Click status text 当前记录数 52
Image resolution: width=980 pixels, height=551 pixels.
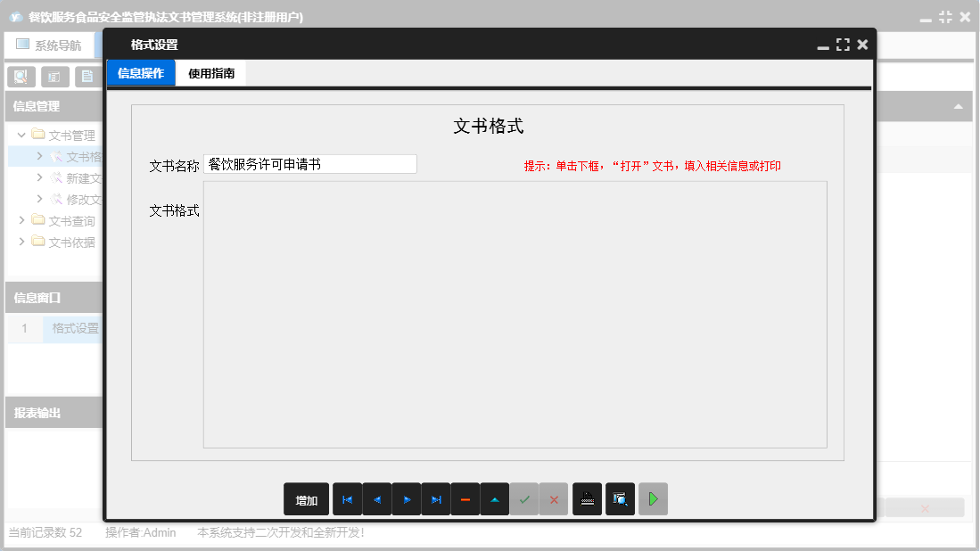pyautogui.click(x=45, y=532)
